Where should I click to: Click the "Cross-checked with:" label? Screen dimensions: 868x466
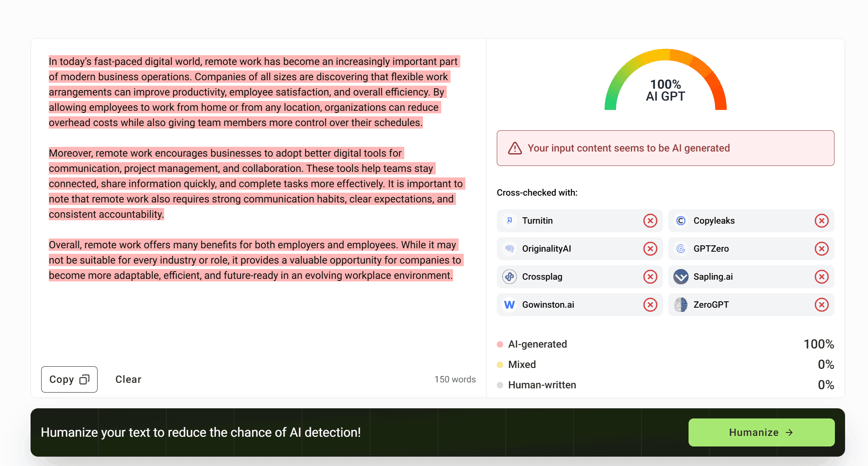[537, 193]
